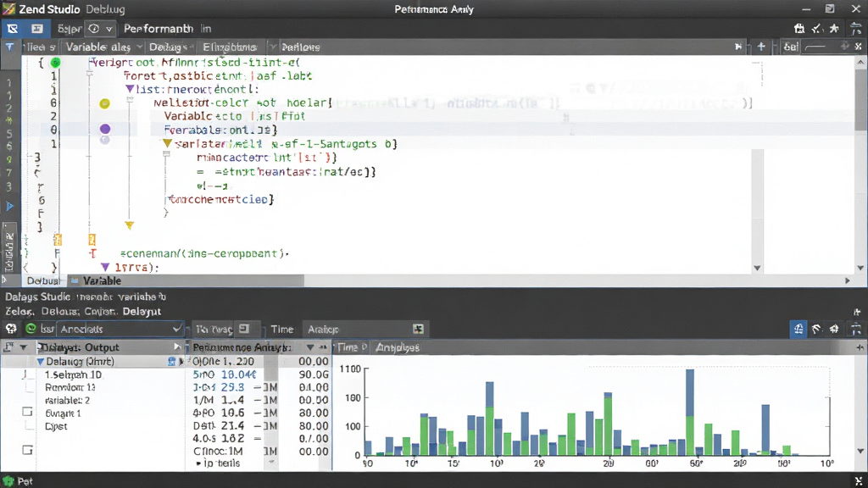The height and width of the screenshot is (488, 868).
Task: Click the 'Time' column header above the chart
Action: [x=352, y=347]
